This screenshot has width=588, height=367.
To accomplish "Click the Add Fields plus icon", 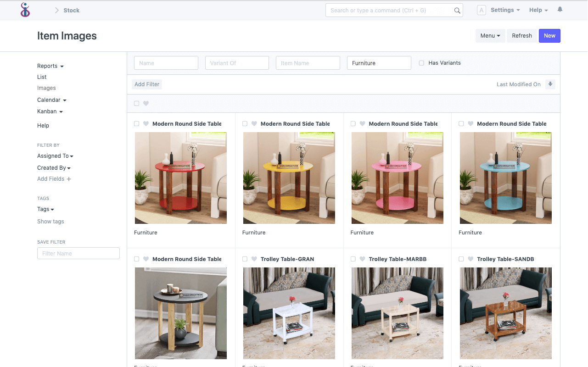I will click(70, 179).
